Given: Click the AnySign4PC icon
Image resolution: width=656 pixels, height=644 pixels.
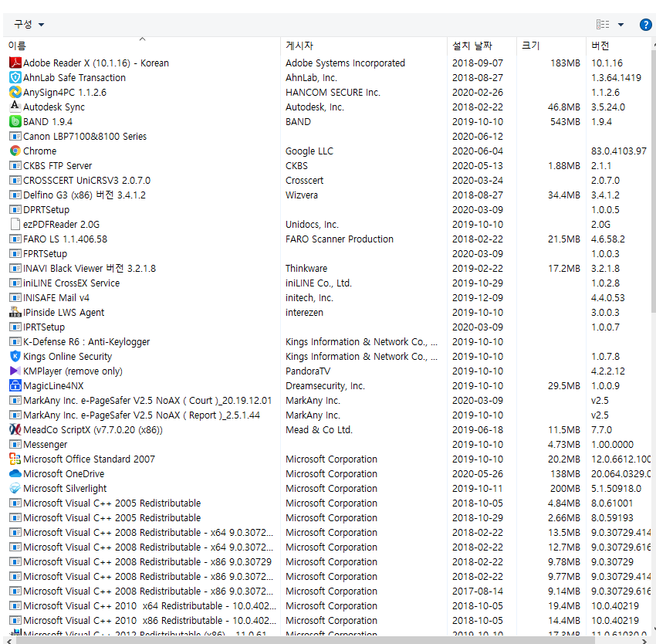Looking at the screenshot, I should 15,92.
